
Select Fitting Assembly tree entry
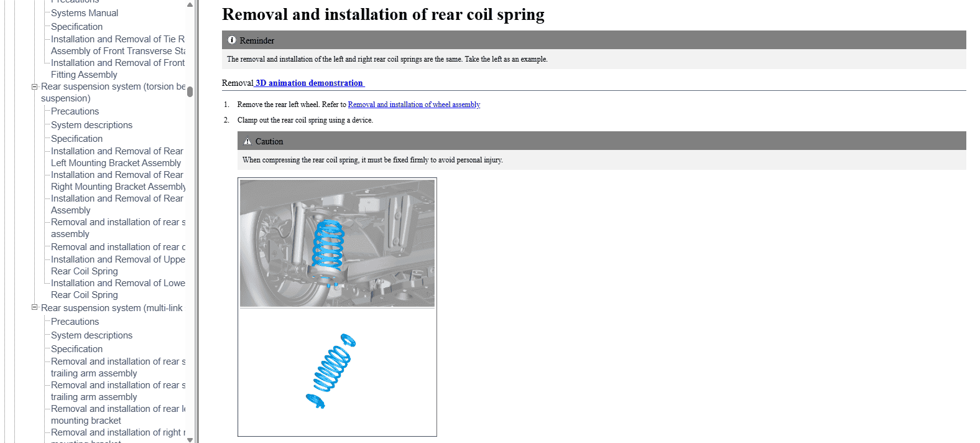84,75
